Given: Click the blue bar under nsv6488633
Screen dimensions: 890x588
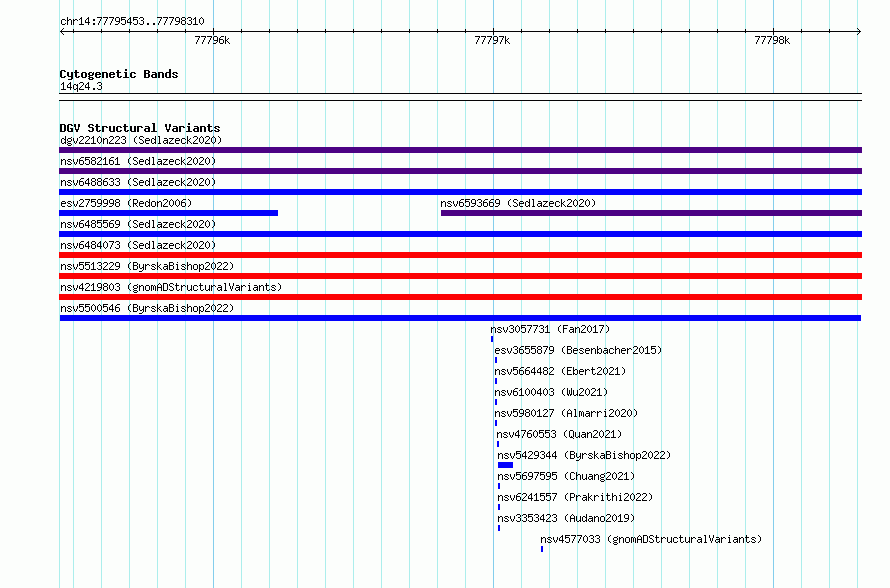Looking at the screenshot, I should coord(460,192).
